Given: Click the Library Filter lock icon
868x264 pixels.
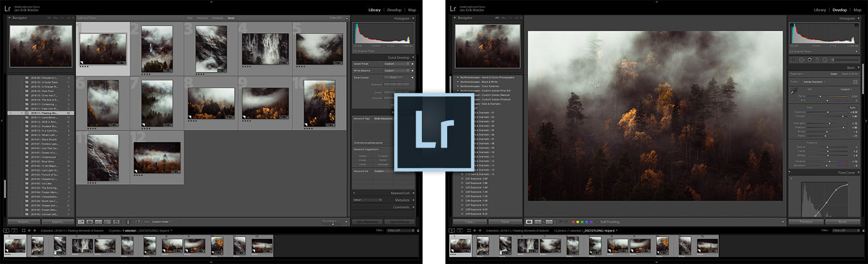Looking at the screenshot, I should tap(347, 18).
